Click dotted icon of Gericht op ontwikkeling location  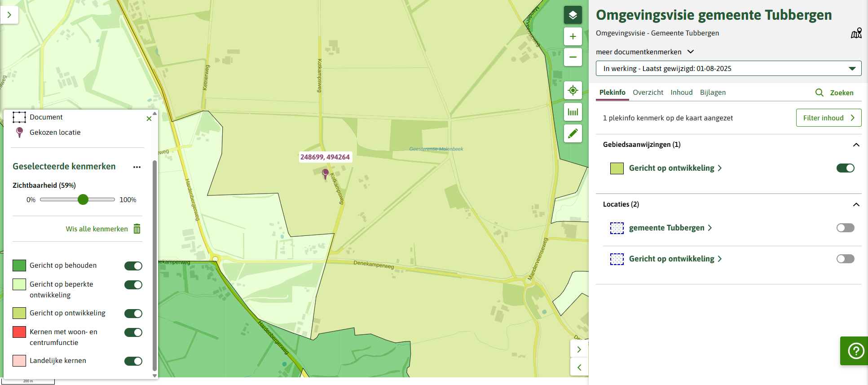pos(617,259)
